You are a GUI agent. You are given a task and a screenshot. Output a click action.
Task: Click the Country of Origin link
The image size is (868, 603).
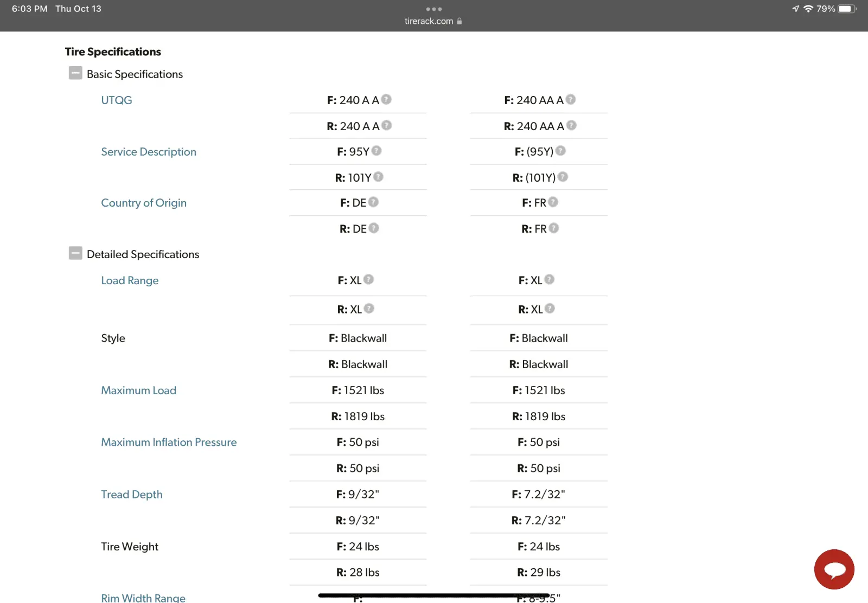point(143,203)
